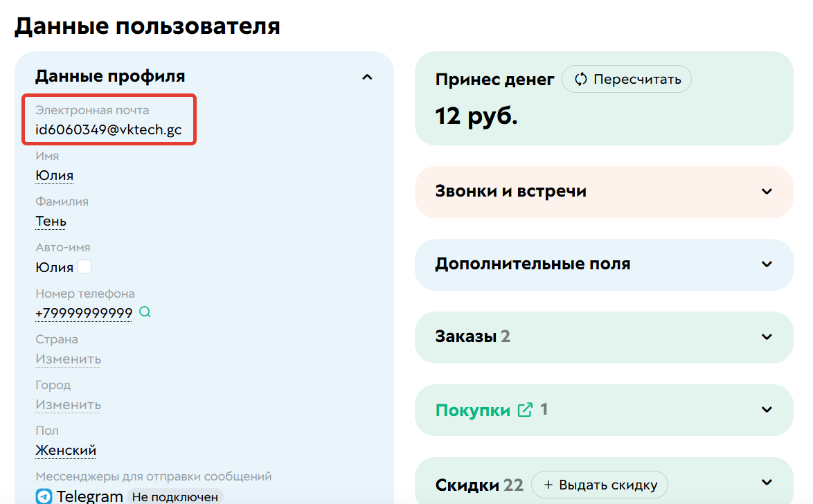Expand the Покупки section
The width and height of the screenshot is (813, 504).
pyautogui.click(x=767, y=409)
